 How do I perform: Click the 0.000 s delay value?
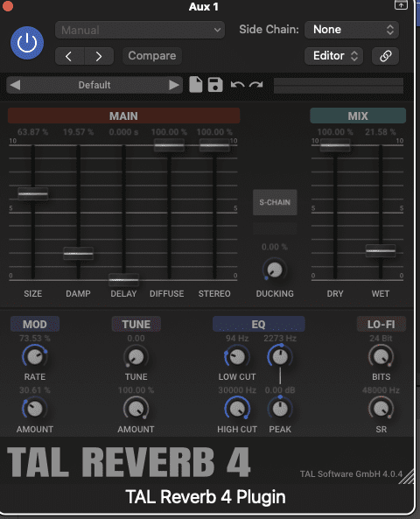[123, 132]
